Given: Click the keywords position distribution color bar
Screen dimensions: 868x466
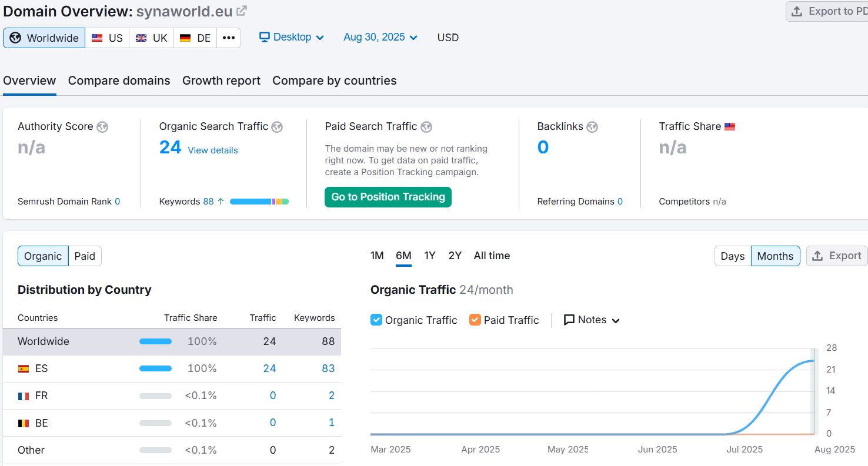Looking at the screenshot, I should pyautogui.click(x=259, y=202).
